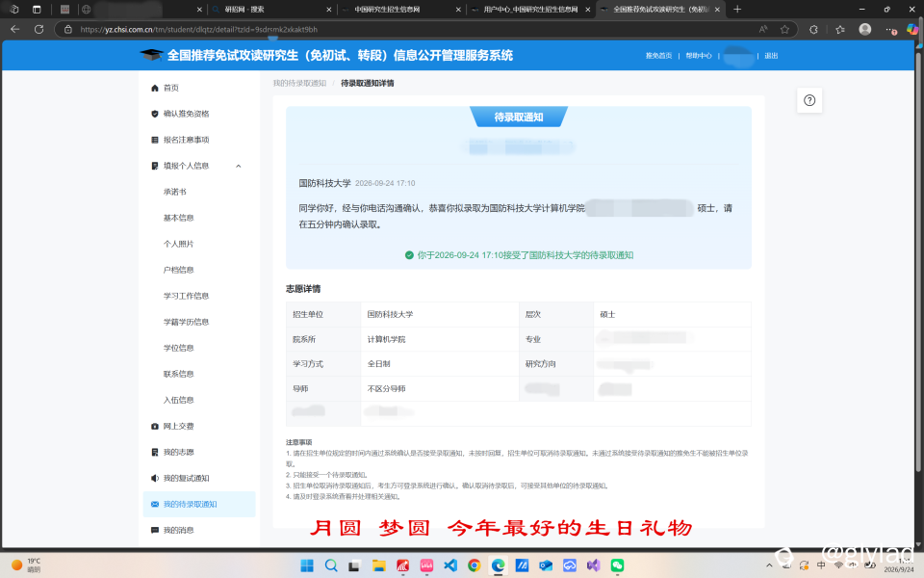Image resolution: width=924 pixels, height=578 pixels.
Task: Switch to 研招网 - 搜索 tab
Action: [x=271, y=10]
